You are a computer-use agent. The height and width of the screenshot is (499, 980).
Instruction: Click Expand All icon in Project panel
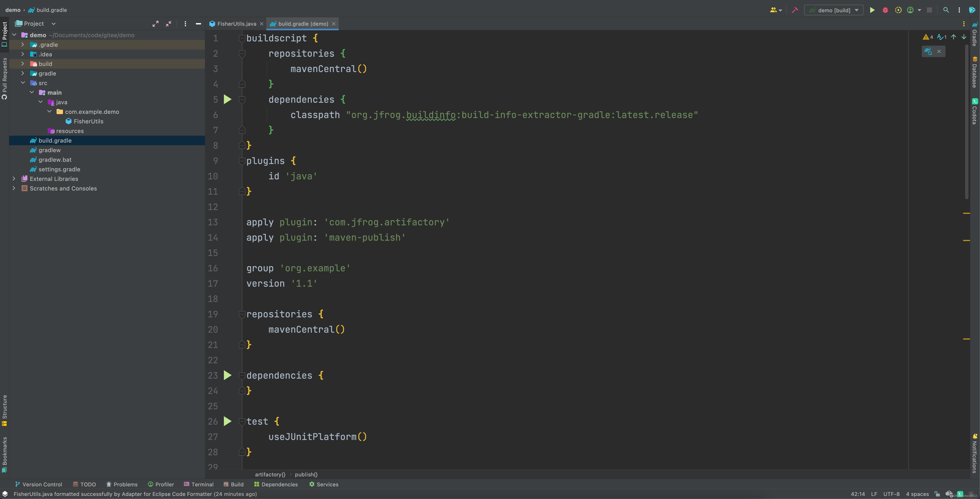click(156, 24)
